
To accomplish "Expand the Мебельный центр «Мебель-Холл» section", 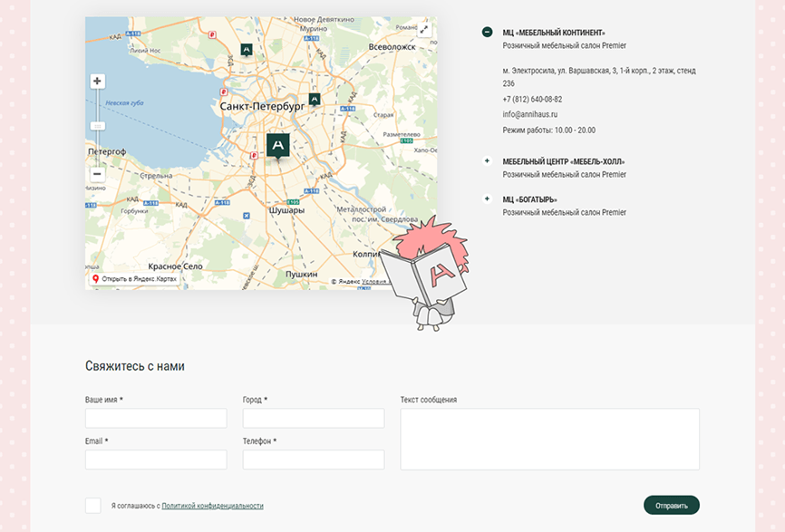I will [487, 161].
